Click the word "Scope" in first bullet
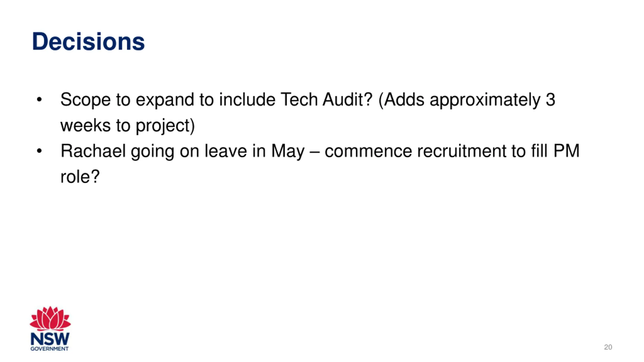 click(x=86, y=100)
